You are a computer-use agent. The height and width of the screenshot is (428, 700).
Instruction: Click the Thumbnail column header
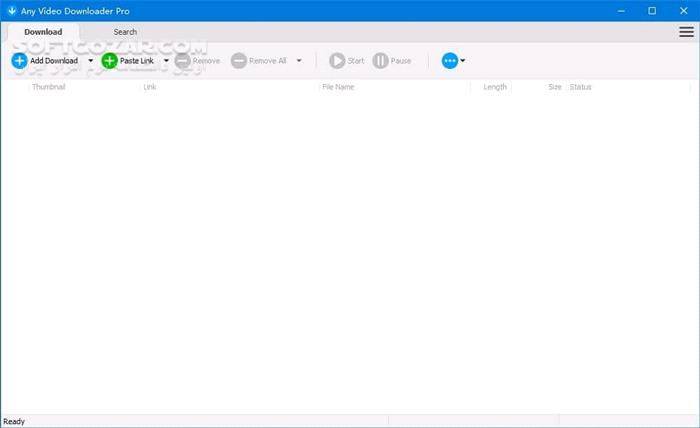[49, 87]
